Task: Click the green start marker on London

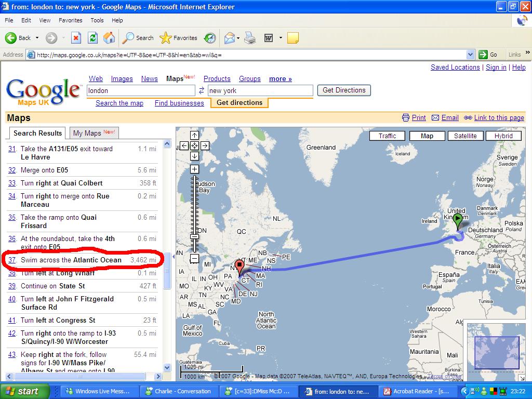Action: 458,221
